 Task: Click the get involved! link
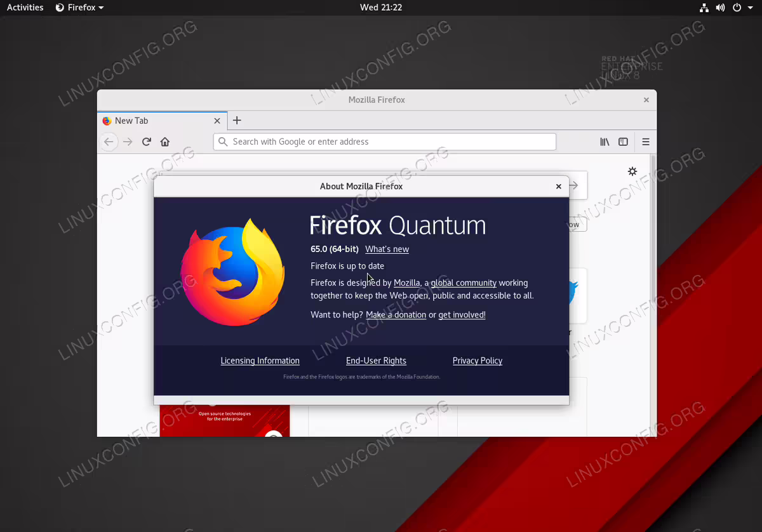(x=462, y=315)
